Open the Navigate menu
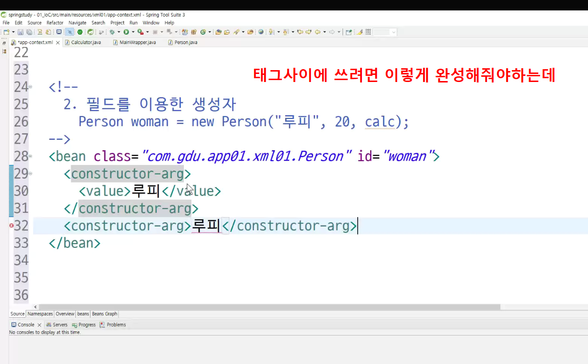 [78, 23]
